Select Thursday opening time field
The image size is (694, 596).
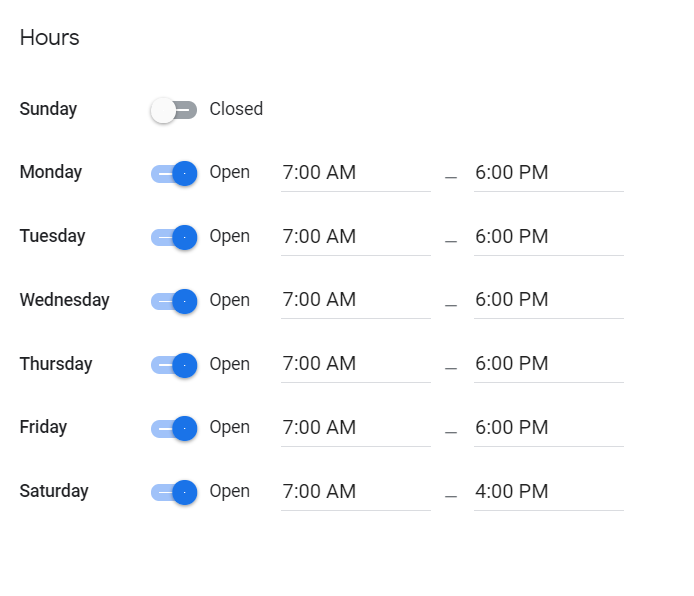pos(355,364)
